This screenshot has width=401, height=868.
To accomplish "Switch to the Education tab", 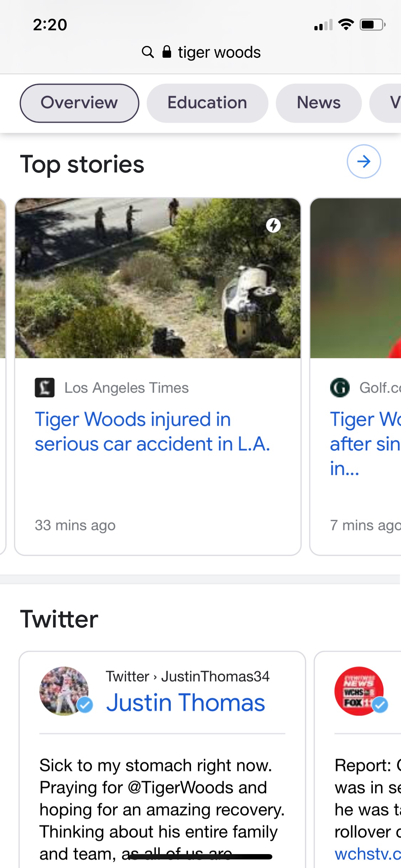I will [207, 103].
